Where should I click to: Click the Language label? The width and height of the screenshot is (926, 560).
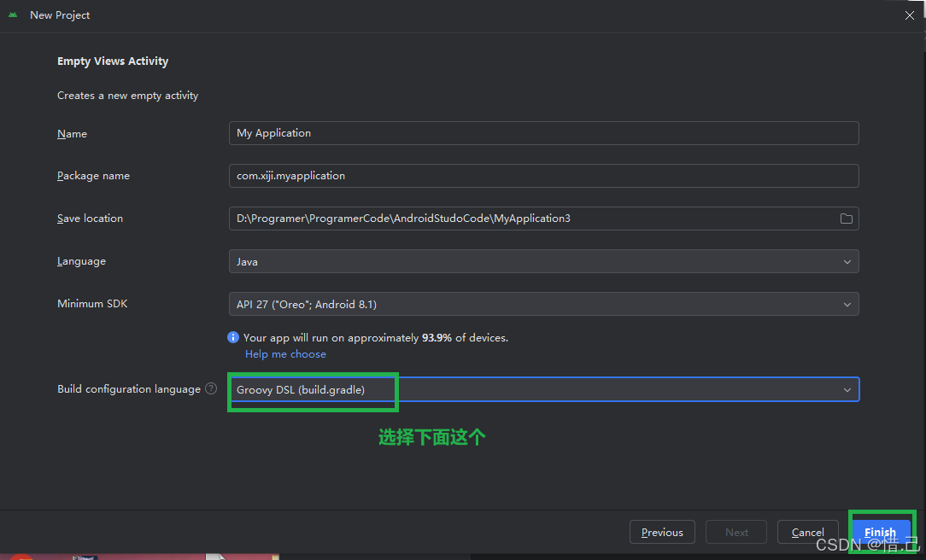(x=81, y=261)
